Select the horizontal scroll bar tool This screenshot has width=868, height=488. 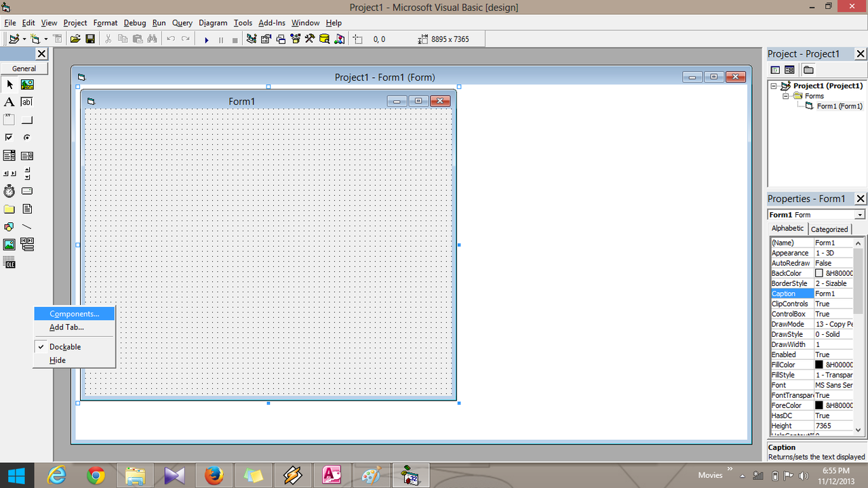[9, 174]
